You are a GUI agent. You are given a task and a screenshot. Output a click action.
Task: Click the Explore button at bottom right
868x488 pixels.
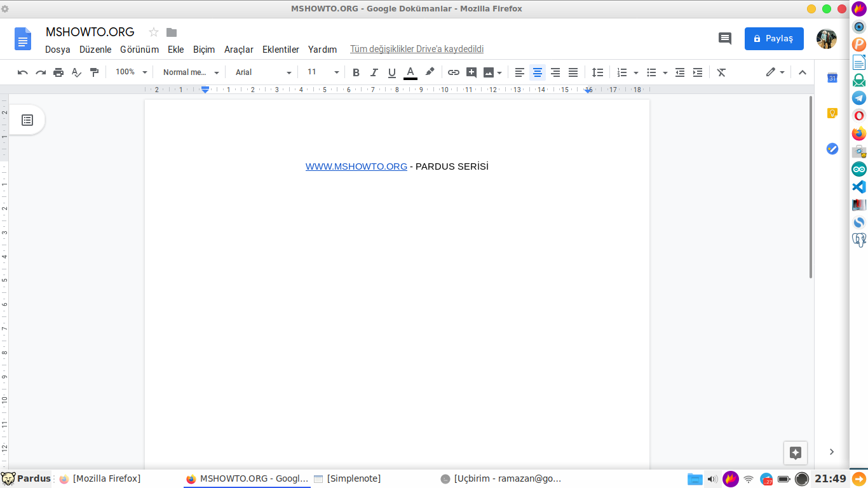[796, 453]
